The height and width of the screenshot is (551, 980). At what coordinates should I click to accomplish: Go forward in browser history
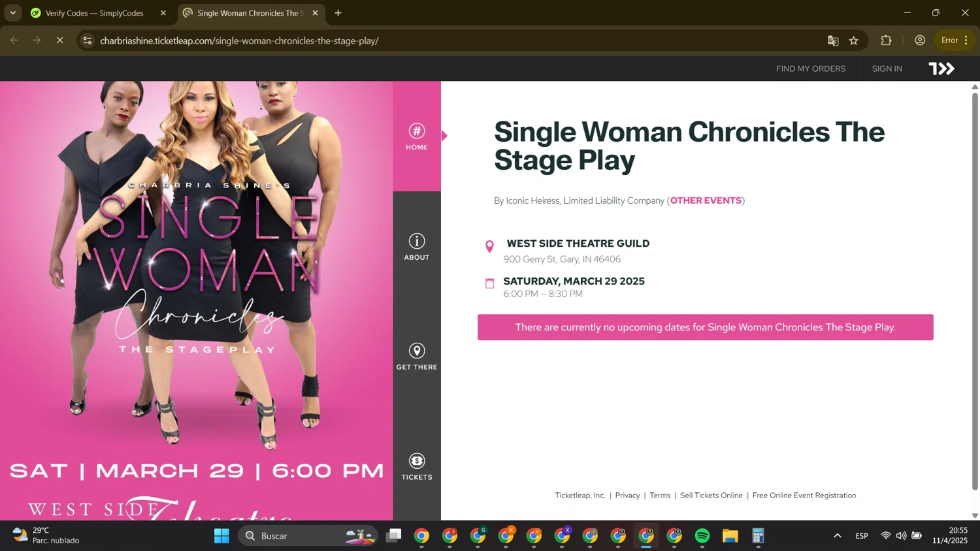click(37, 40)
